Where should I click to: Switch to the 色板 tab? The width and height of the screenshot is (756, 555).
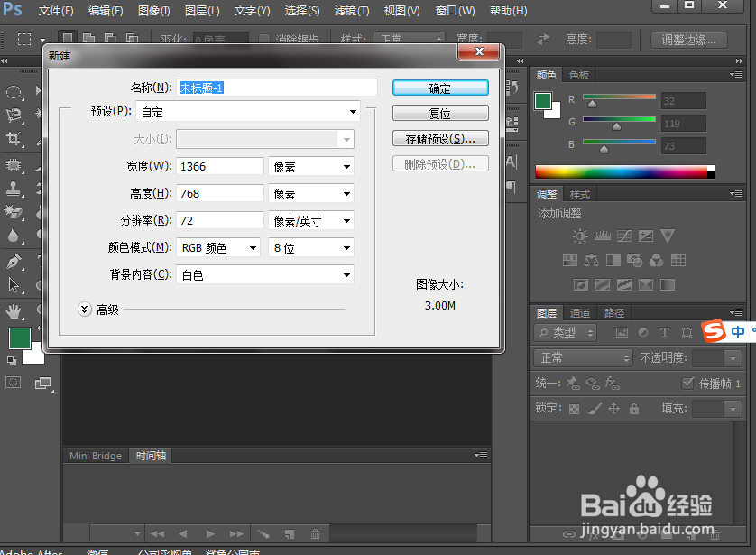click(578, 75)
